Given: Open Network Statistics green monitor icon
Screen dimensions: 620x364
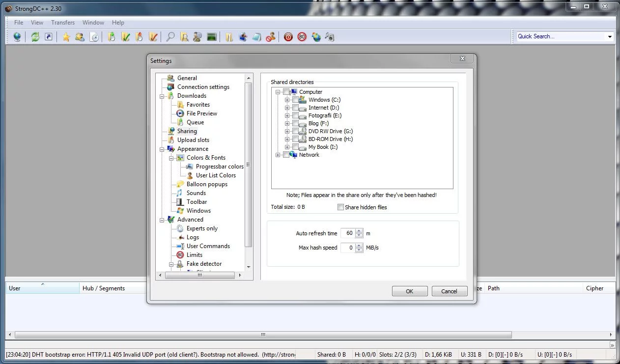Looking at the screenshot, I should [212, 37].
